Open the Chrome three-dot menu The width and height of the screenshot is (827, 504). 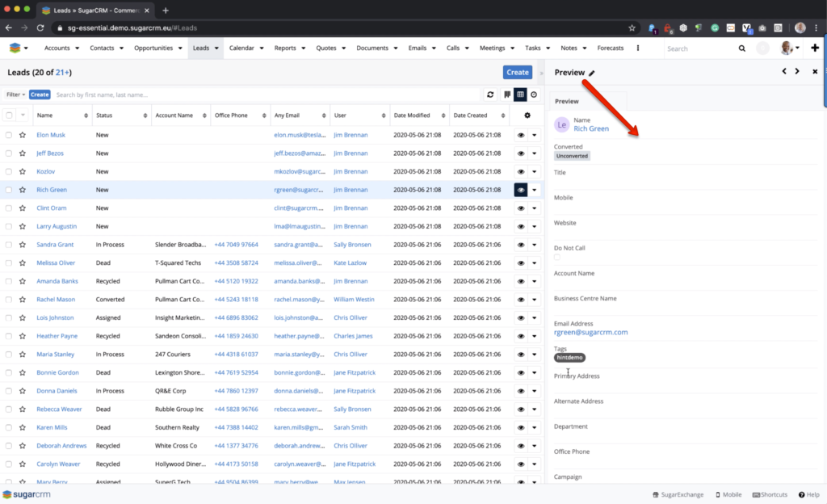tap(817, 28)
